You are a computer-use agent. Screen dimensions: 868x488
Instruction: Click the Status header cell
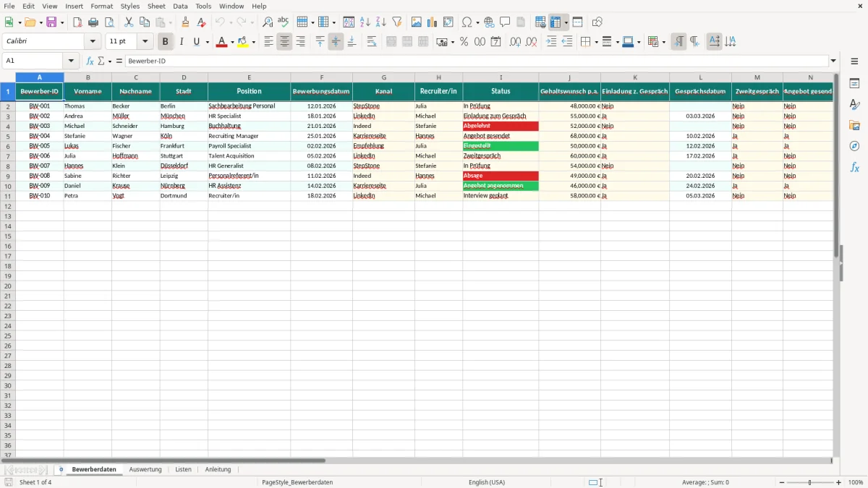coord(501,91)
